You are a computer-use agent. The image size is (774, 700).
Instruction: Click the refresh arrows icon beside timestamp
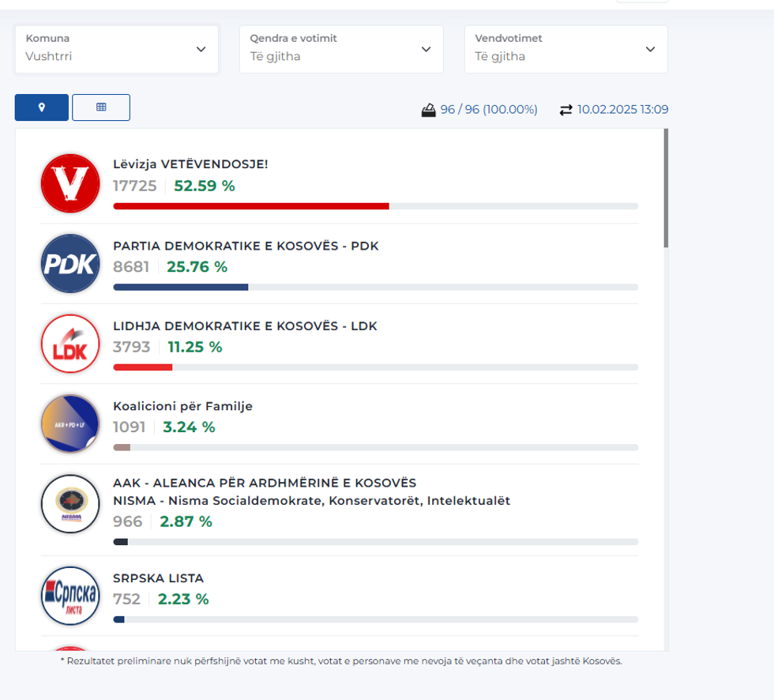tap(565, 110)
